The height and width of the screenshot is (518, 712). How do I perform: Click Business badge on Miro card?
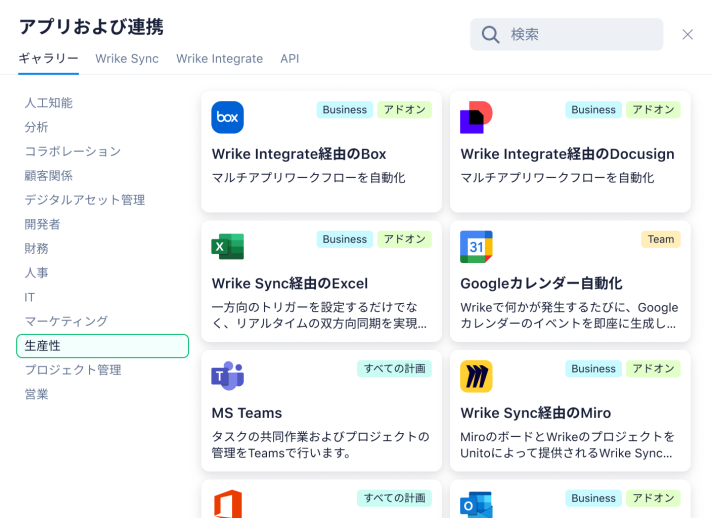point(593,369)
